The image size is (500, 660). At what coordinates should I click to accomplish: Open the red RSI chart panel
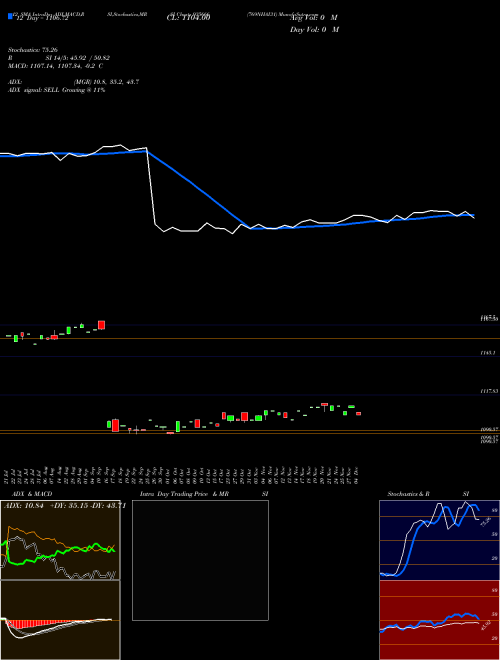click(439, 620)
